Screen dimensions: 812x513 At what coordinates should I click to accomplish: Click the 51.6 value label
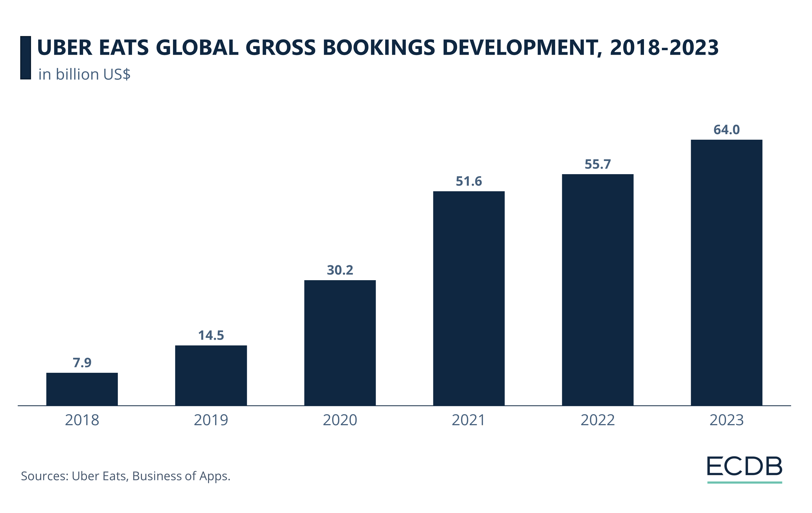469,182
